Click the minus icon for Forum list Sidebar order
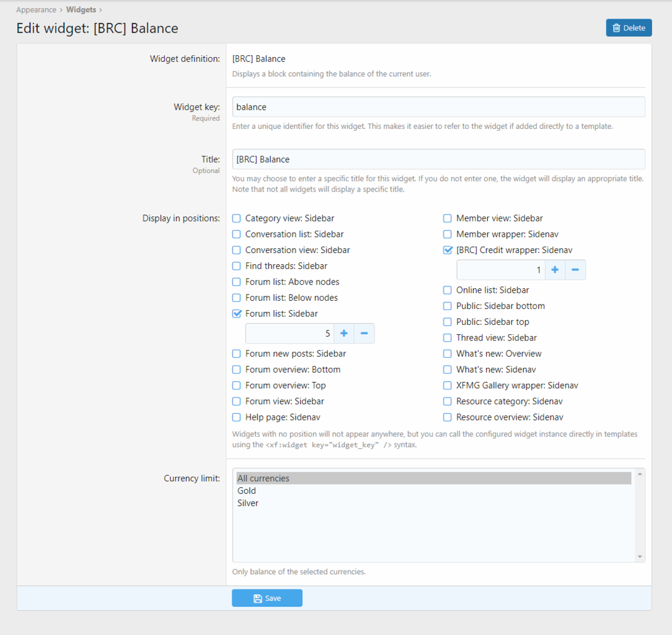Viewport: 672px width, 635px height. click(364, 334)
